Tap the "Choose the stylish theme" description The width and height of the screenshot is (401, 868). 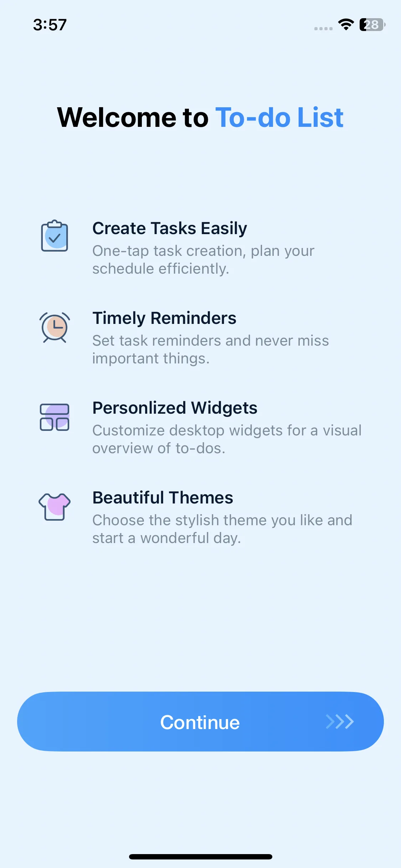click(222, 529)
